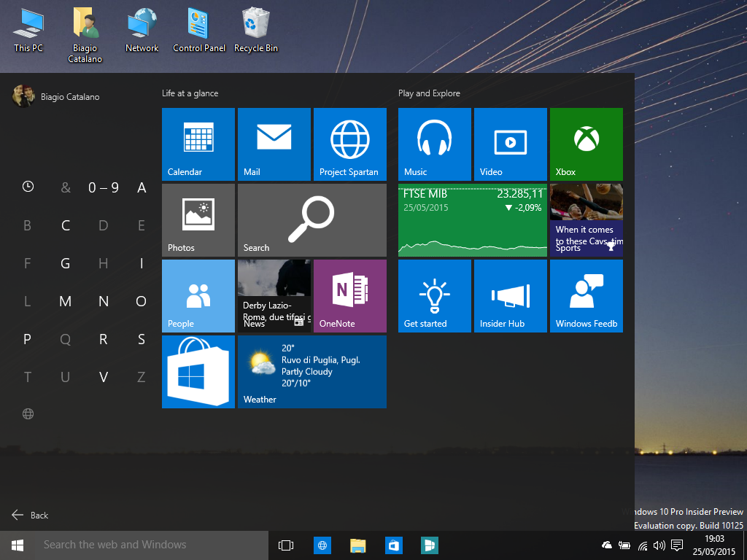Click the Play and Explore group header
Image resolution: width=747 pixels, height=560 pixels.
point(429,93)
